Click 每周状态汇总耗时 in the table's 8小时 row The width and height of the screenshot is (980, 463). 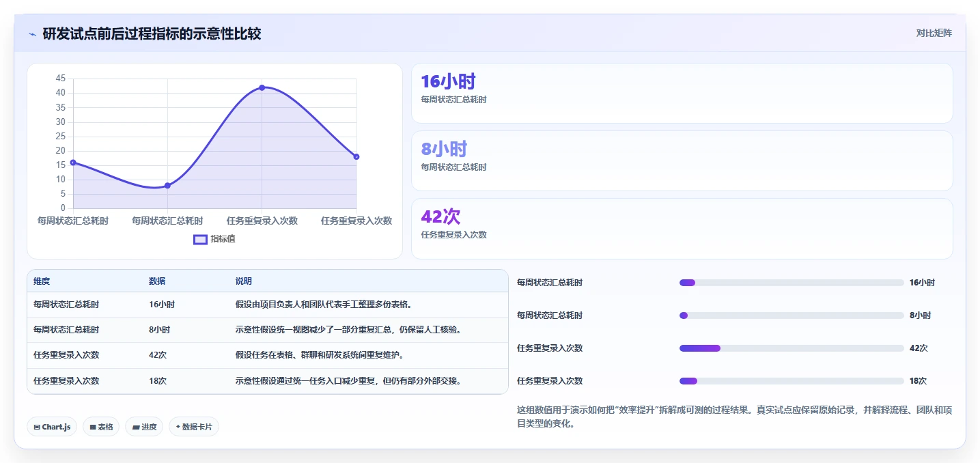pos(66,330)
